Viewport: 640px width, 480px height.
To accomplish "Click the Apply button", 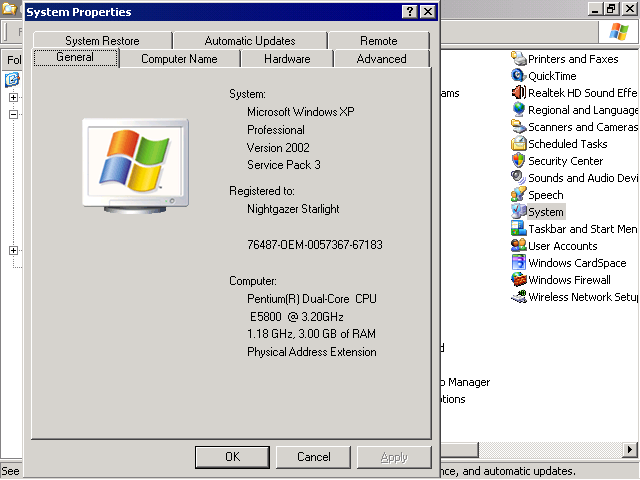I will [x=394, y=457].
